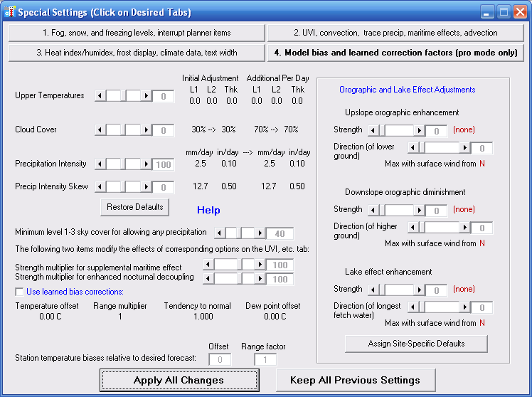Click left arrow of Precip Intensity Skew slider

pyautogui.click(x=100, y=187)
